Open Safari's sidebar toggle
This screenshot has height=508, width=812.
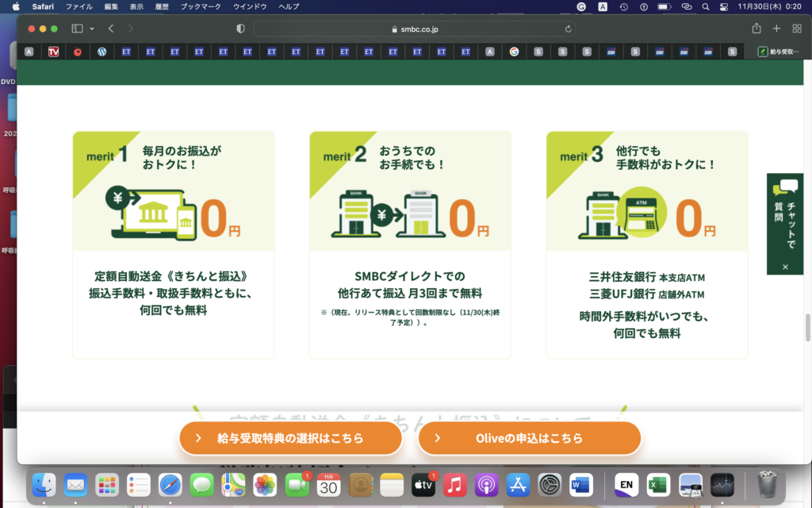point(75,28)
